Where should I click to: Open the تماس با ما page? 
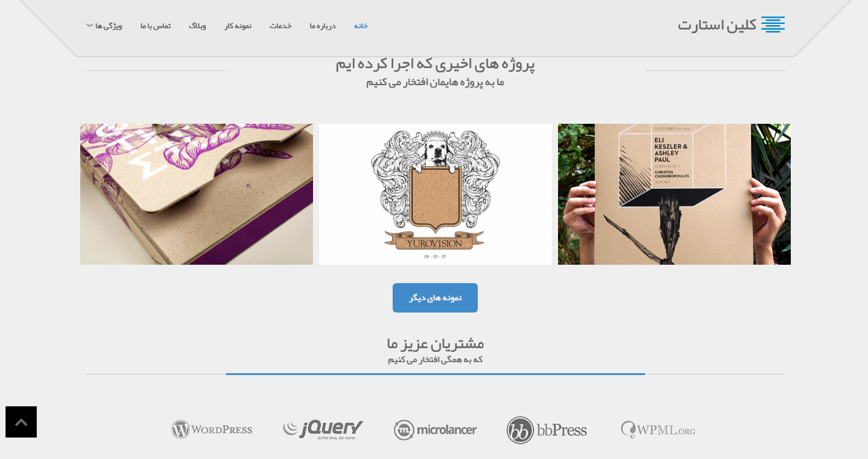pos(156,26)
